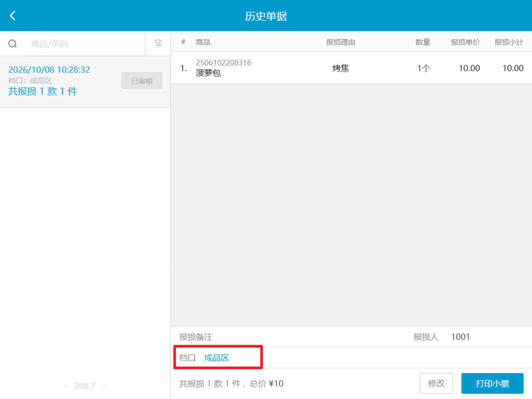
Task: Click the 总价 ¥10 summary text
Action: click(266, 384)
